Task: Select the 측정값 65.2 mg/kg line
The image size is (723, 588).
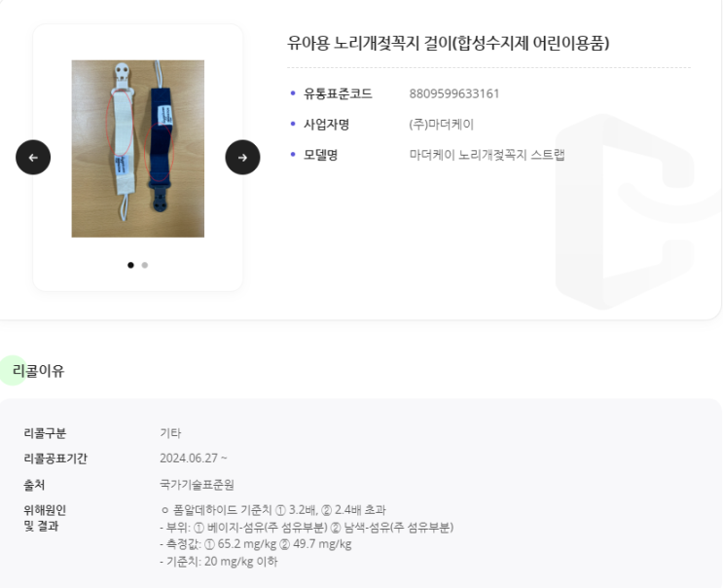Action: click(256, 544)
